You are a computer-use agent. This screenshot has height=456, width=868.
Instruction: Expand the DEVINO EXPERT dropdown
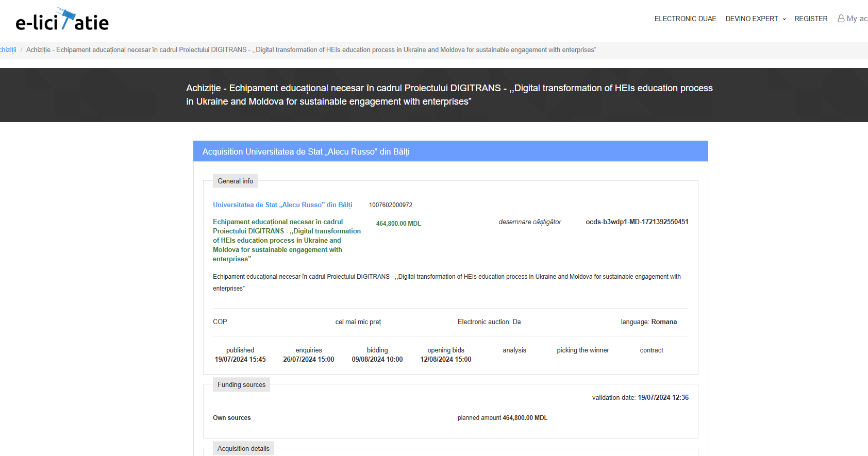tap(752, 19)
